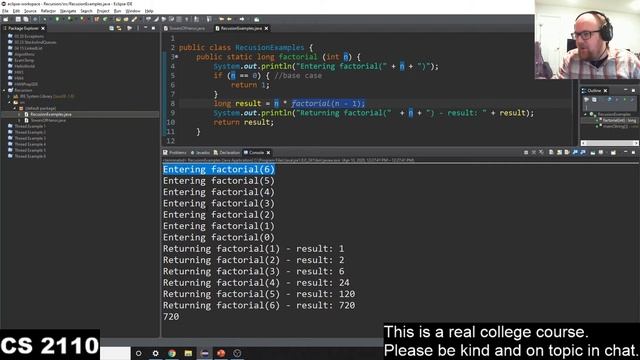
Task: Toggle Link with Editor in Package Explorer
Action: point(119,28)
